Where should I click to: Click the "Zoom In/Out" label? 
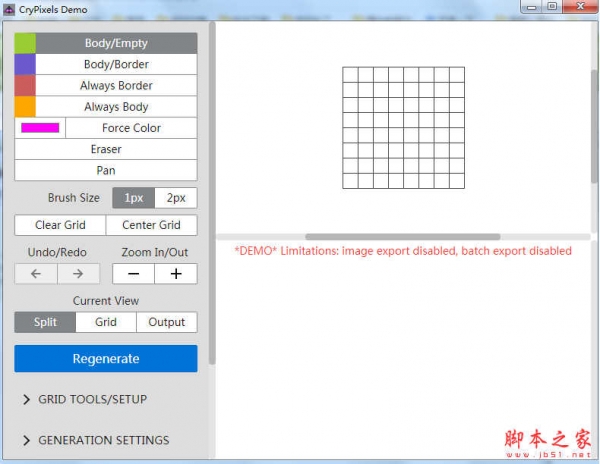[x=155, y=252]
